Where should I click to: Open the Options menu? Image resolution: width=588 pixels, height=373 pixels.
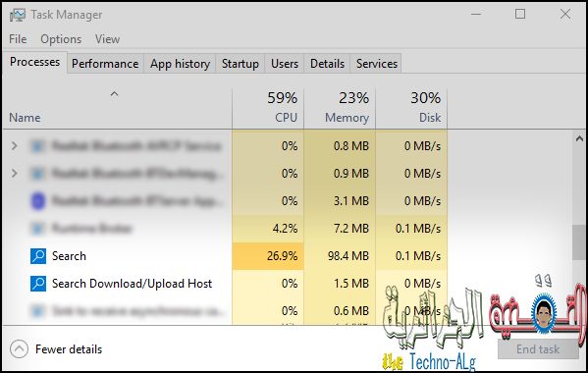pyautogui.click(x=61, y=39)
